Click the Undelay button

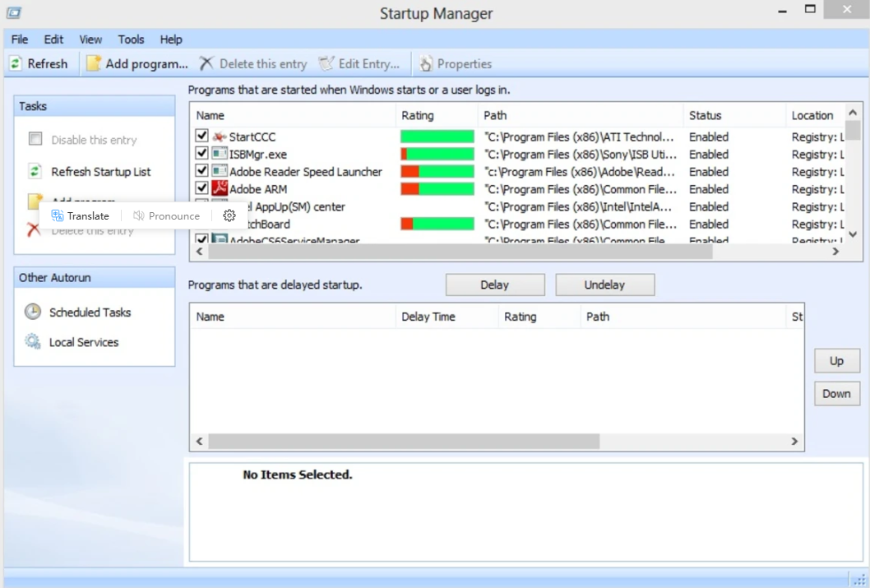click(604, 285)
